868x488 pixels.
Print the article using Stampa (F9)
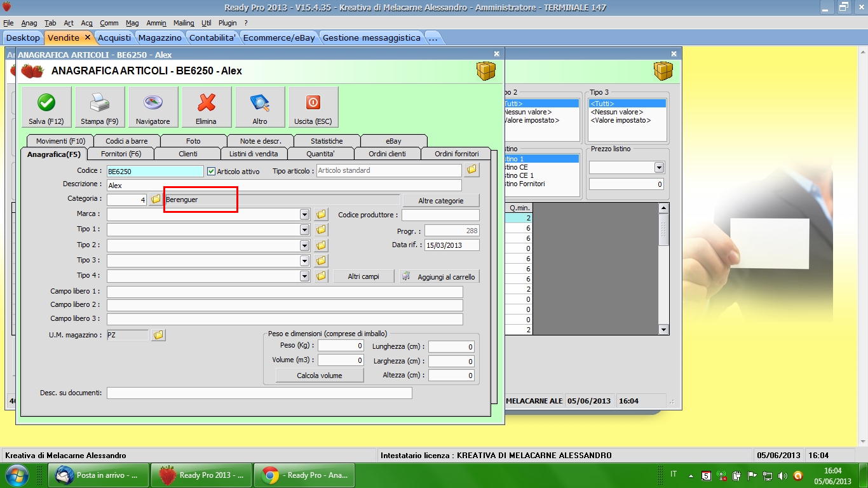point(100,107)
